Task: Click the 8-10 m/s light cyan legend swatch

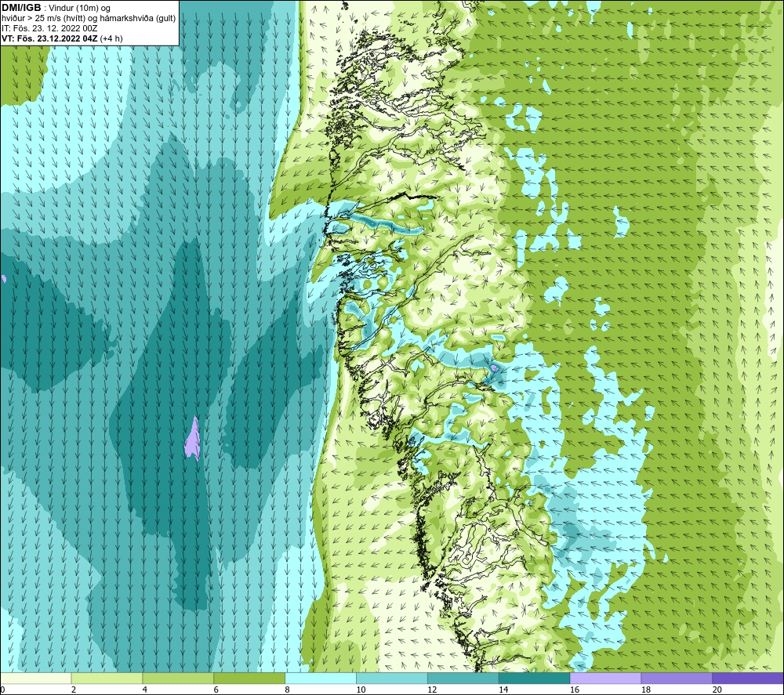Action: point(321,678)
